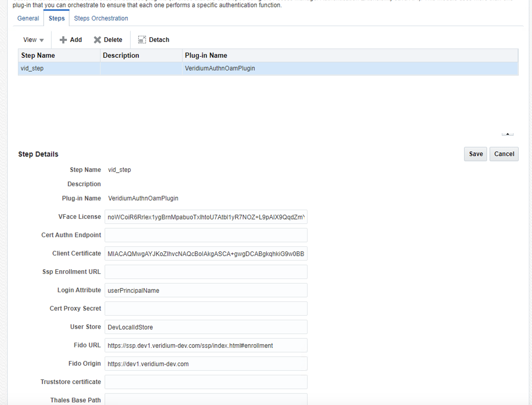Click the Cert Proxy Secret field
The height and width of the screenshot is (405, 532).
tap(206, 309)
